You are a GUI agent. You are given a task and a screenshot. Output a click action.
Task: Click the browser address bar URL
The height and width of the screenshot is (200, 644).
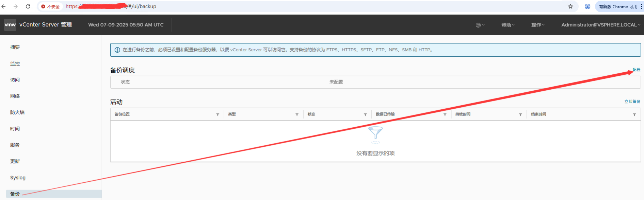click(x=111, y=6)
